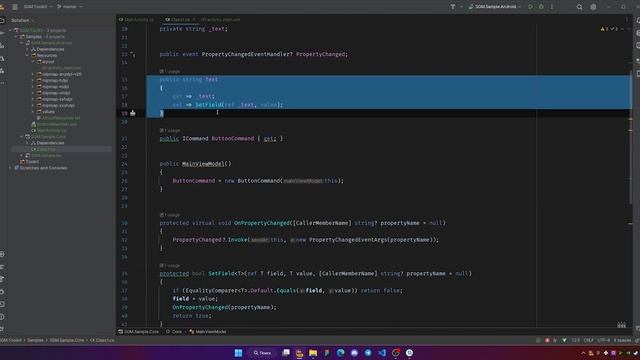Screen dimensions: 640x360
Task: Open more run actions menu
Action: [x=551, y=7]
